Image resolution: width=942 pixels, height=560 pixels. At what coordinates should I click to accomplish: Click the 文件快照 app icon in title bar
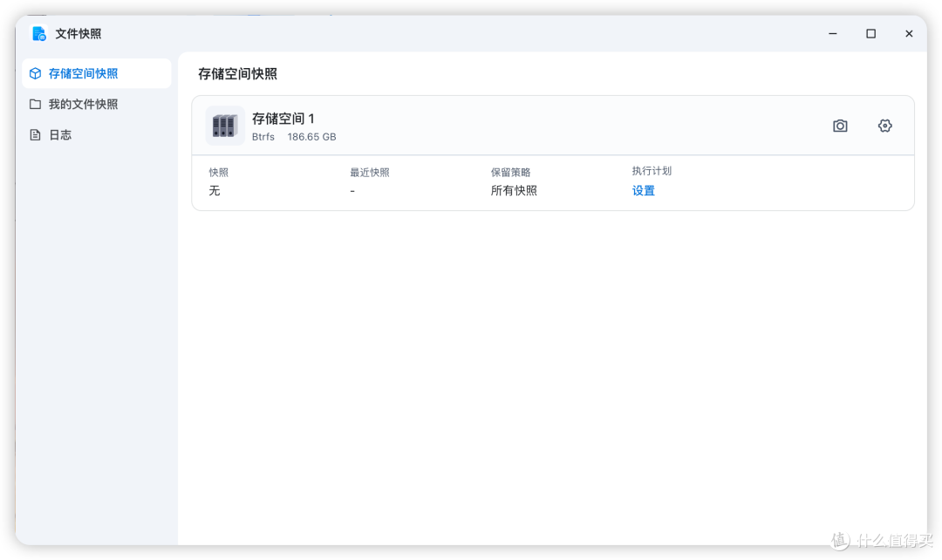click(x=39, y=34)
